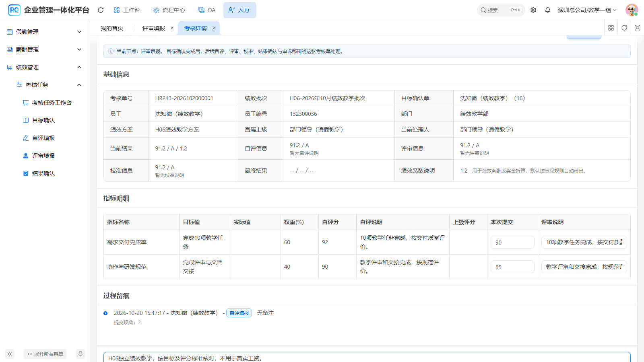
Task: Open the 深圳总公司/教学一组 organization dropdown
Action: [x=587, y=10]
